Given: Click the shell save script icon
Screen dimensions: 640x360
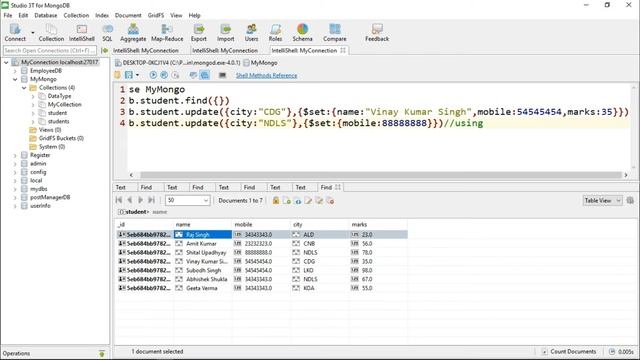Looking at the screenshot, I should coord(129,75).
